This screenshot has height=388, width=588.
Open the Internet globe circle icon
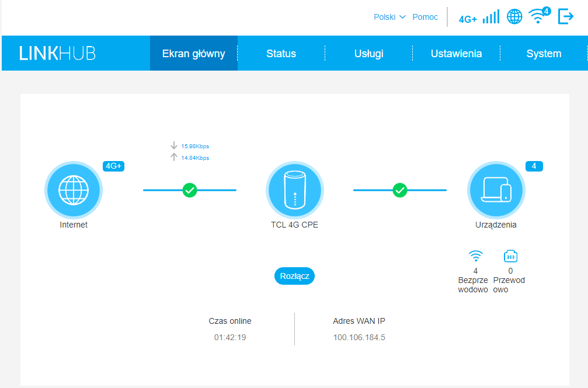(74, 190)
